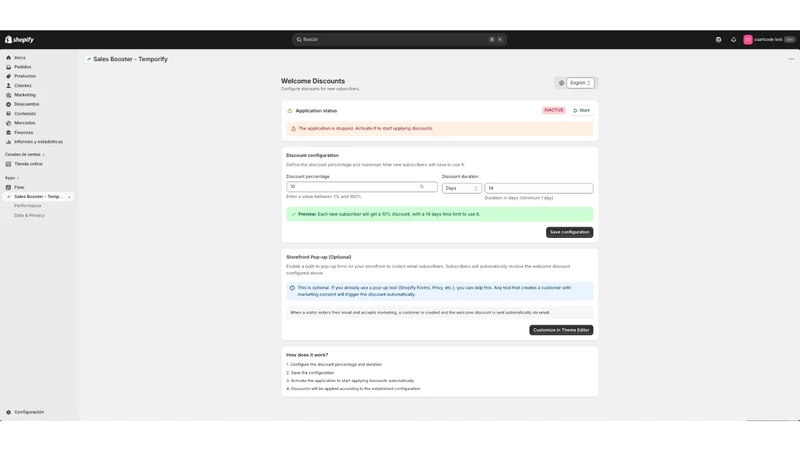Click Save configuration button
Screen dimensions: 800x450
point(569,232)
